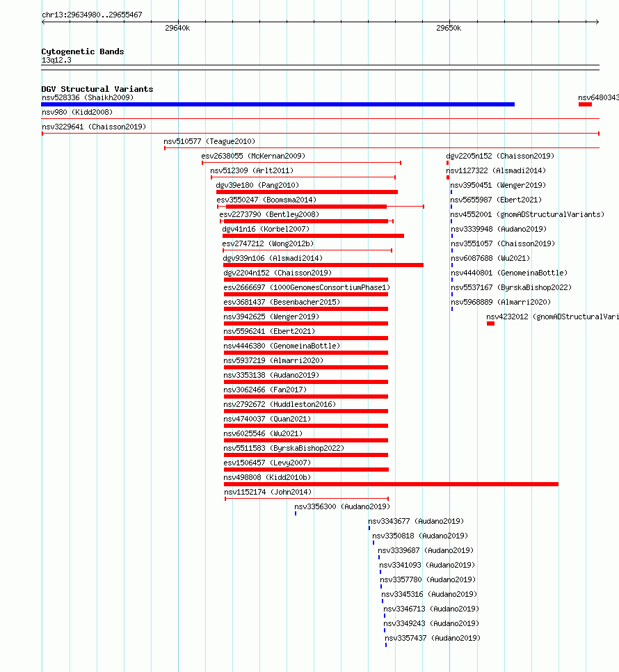Click the 29650k ruler position
Image resolution: width=619 pixels, height=672 pixels.
[x=449, y=28]
